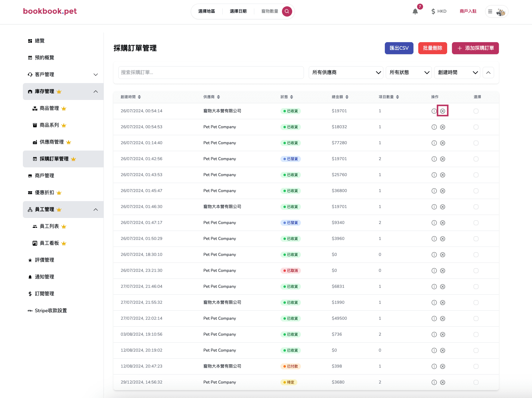Tick checkbox for order 26/07/2024, 01:42:56

pyautogui.click(x=476, y=159)
